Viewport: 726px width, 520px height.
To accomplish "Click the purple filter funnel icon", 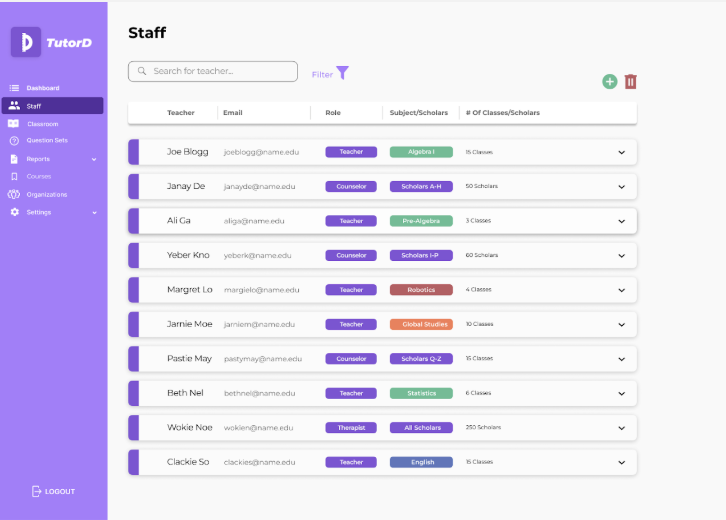I will click(342, 73).
